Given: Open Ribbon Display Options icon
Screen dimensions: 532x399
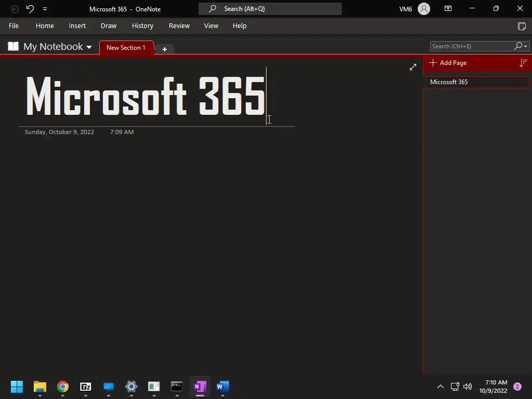Looking at the screenshot, I should pos(448,8).
